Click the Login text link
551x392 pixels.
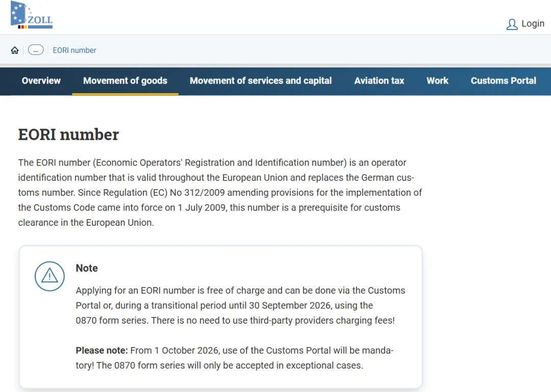click(x=533, y=23)
